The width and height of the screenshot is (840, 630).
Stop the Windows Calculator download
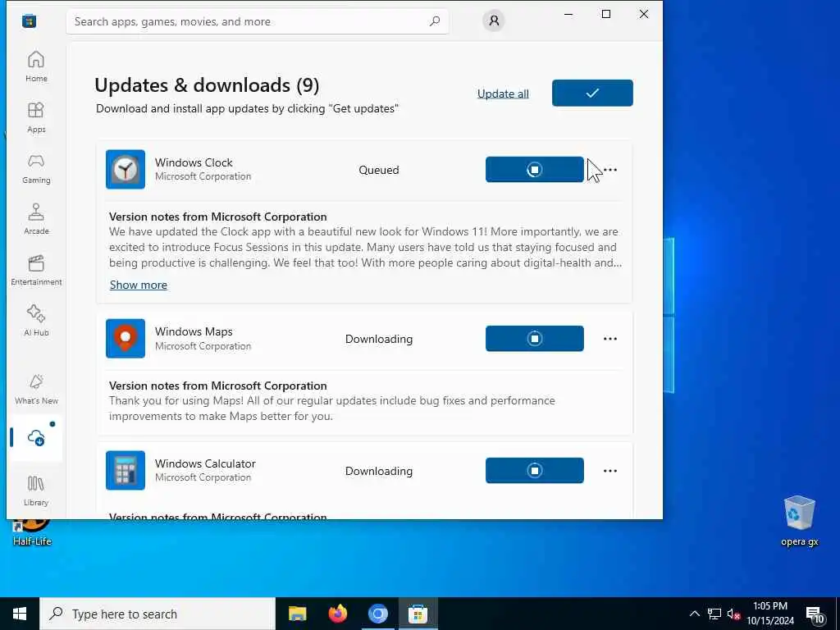click(534, 470)
